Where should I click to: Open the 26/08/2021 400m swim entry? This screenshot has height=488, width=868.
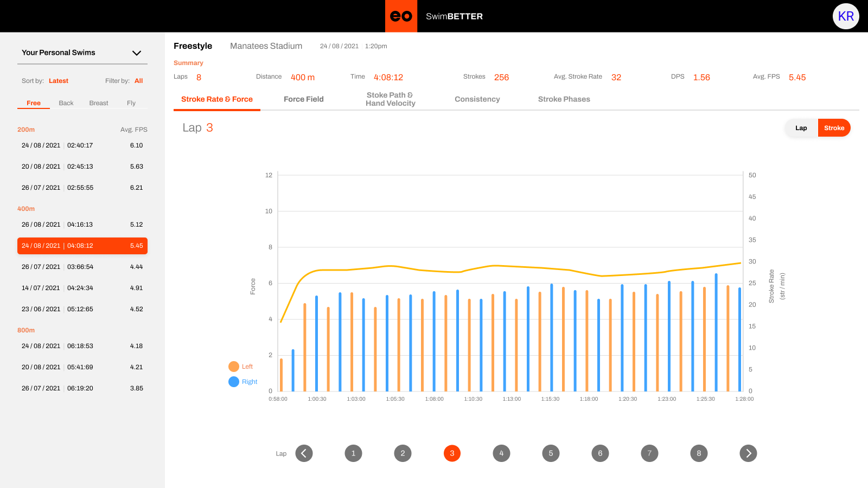(x=82, y=224)
